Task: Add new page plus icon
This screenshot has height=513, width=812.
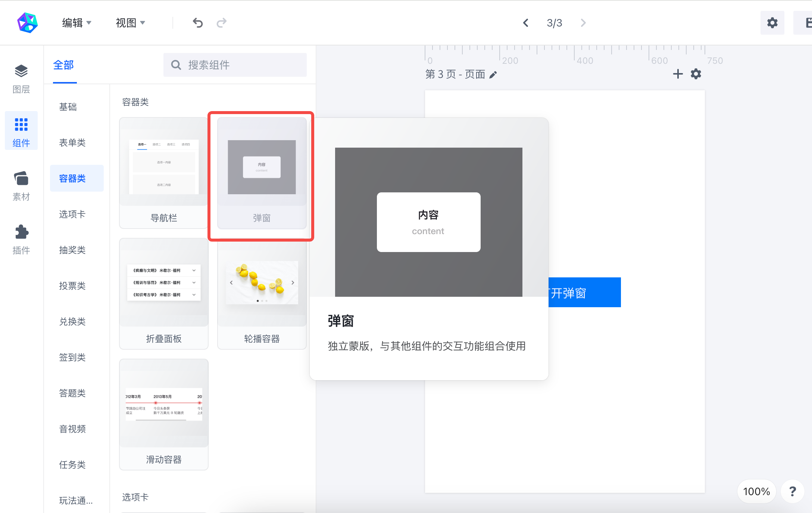Action: coord(678,74)
